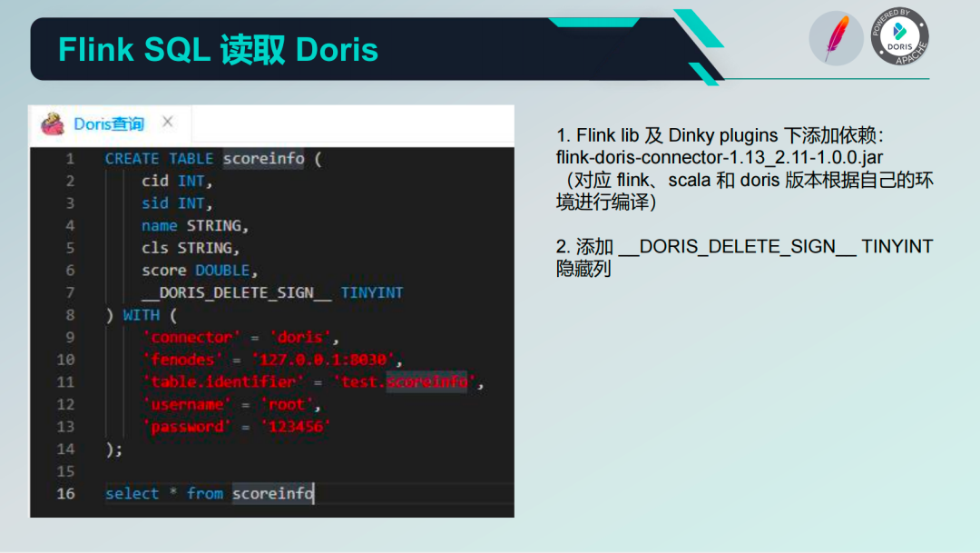Click 'name STRING,' on line 4

[x=195, y=225]
